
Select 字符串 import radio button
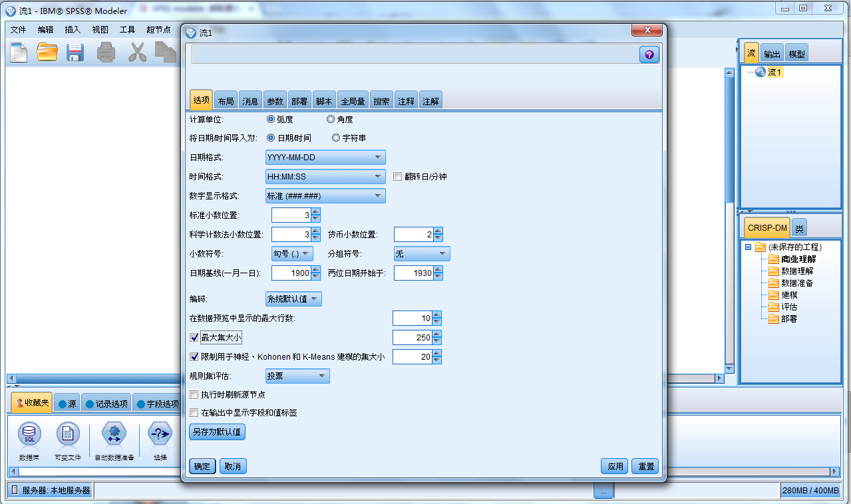click(x=336, y=138)
